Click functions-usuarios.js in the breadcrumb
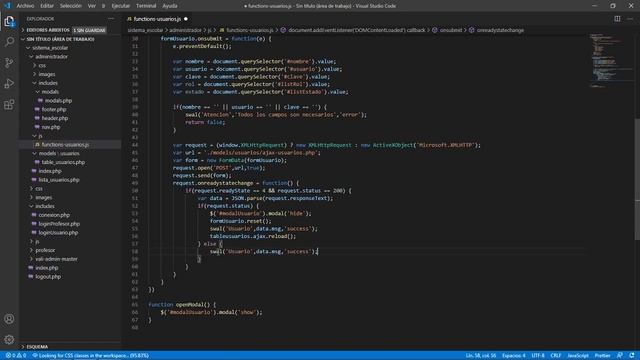The width and height of the screenshot is (640, 360). 250,30
